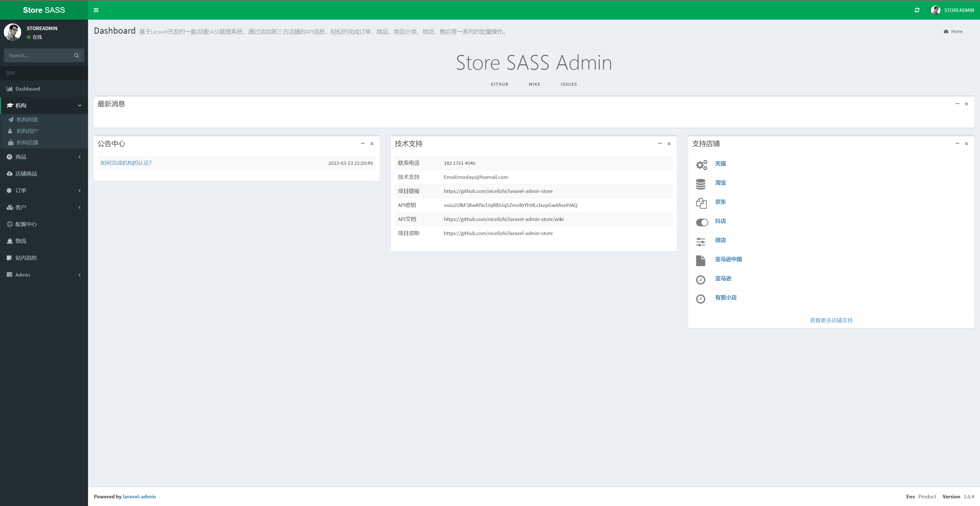Click the refresh icon in top bar
This screenshot has width=980, height=506.
[x=917, y=10]
